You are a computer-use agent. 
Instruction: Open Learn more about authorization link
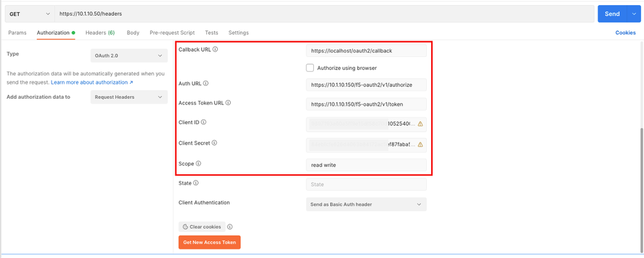(x=92, y=83)
